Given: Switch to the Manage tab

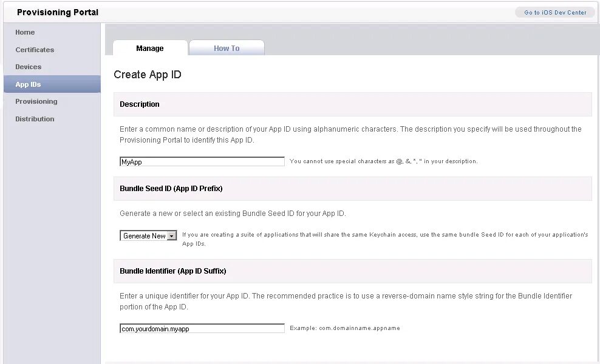Looking at the screenshot, I should tap(150, 49).
